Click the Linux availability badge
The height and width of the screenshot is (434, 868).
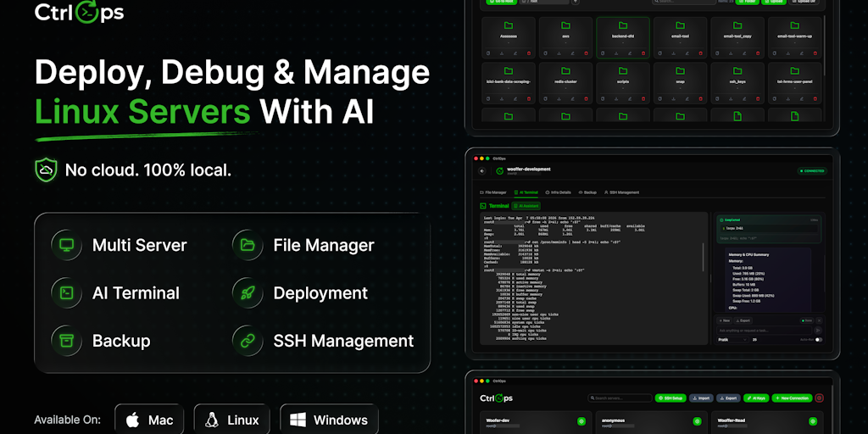coord(231,420)
